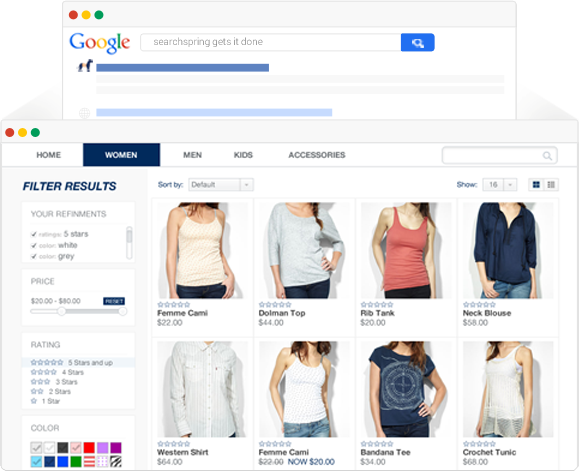Viewport: 579px width, 471px height.
Task: Open the Rib Tank product image
Action: point(406,250)
